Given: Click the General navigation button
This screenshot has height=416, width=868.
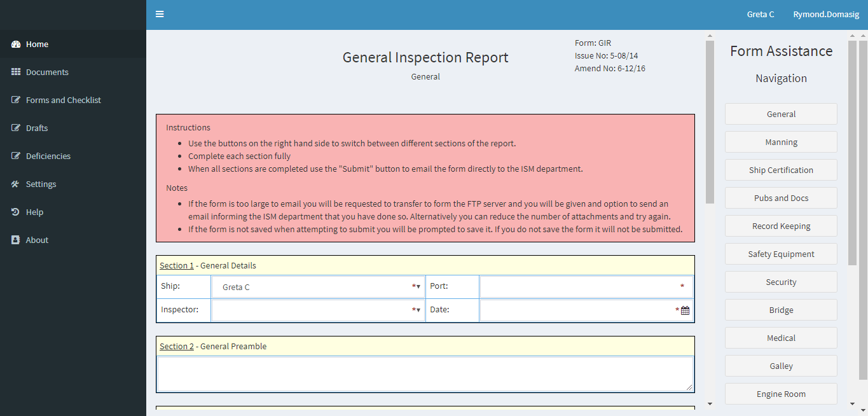Looking at the screenshot, I should (781, 114).
